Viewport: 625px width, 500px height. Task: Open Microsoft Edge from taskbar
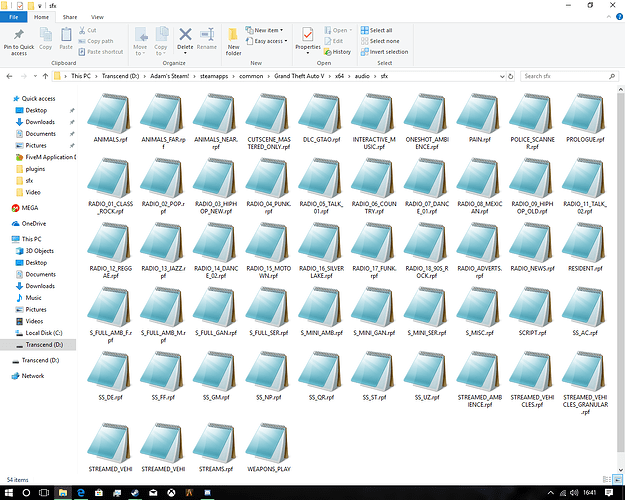click(x=81, y=493)
